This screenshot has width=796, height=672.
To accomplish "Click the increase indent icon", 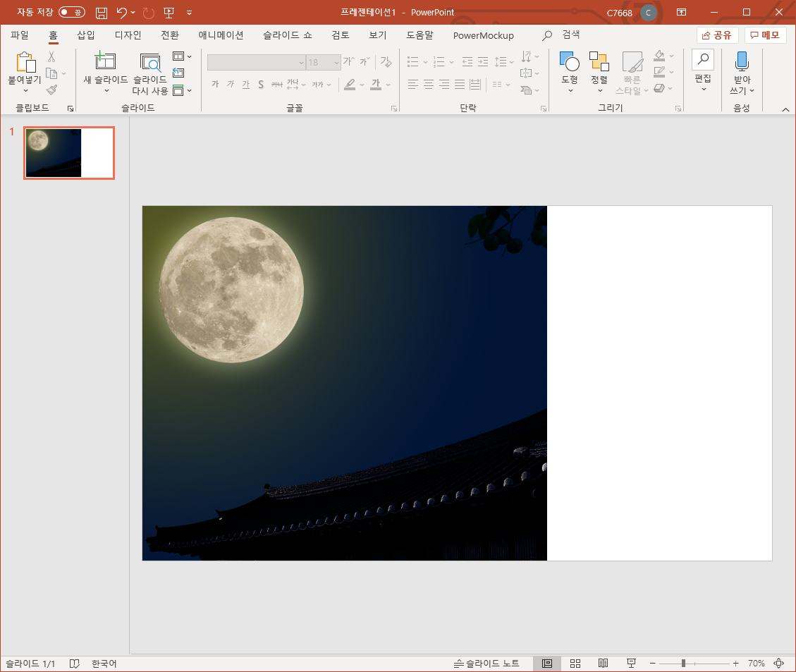I will pyautogui.click(x=483, y=62).
